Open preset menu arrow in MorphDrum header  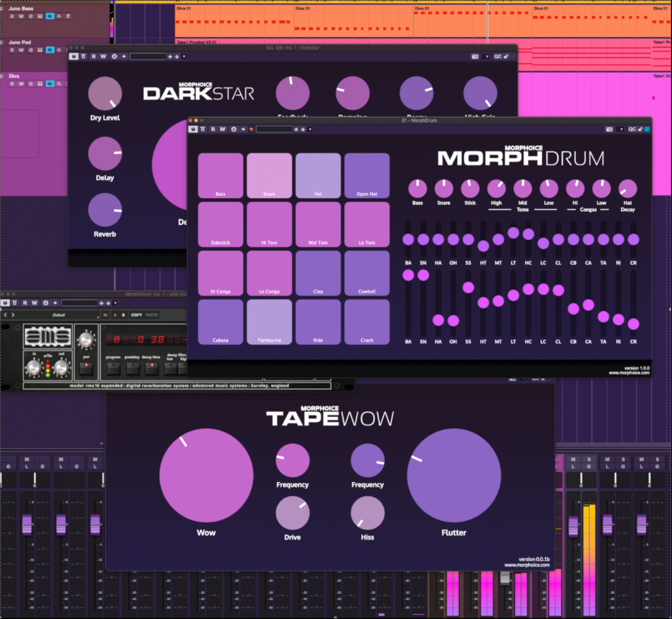click(310, 129)
